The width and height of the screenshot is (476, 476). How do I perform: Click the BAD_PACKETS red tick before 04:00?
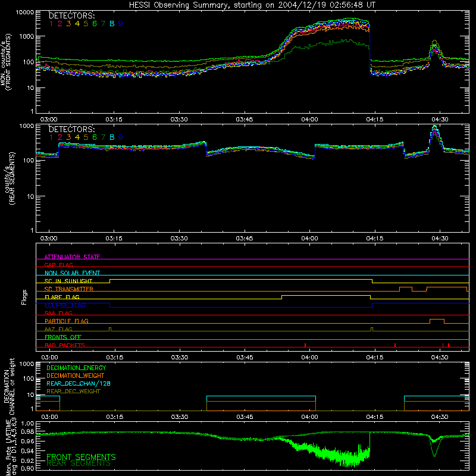pyautogui.click(x=305, y=345)
